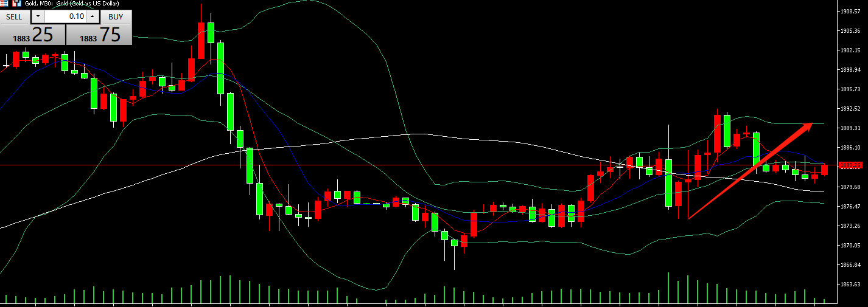Click the 1892.52 price axis label
Viewport: 868px width, 307px height.
849,108
